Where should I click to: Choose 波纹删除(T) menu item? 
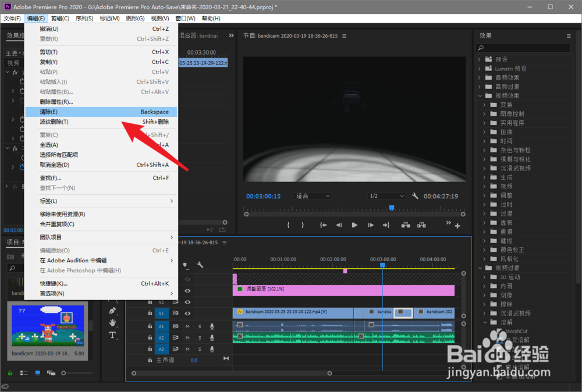pos(101,122)
